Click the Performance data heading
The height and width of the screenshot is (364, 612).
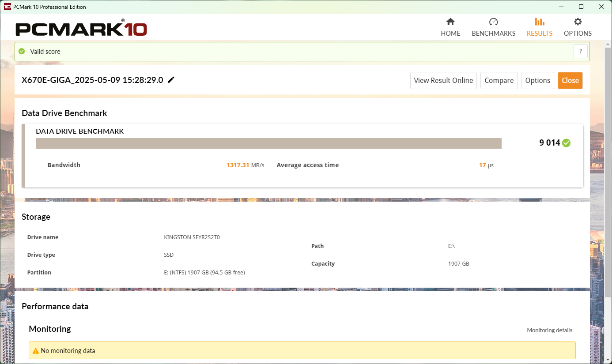(x=55, y=306)
